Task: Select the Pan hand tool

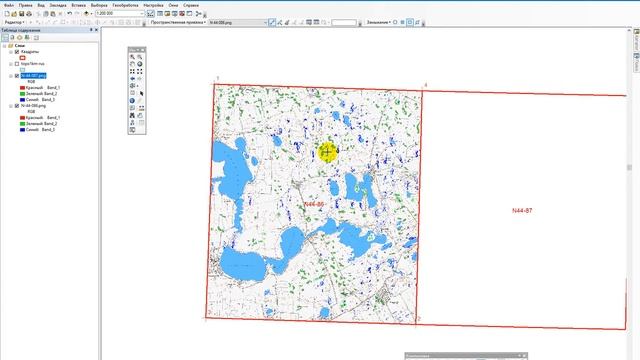Action: (x=132, y=64)
